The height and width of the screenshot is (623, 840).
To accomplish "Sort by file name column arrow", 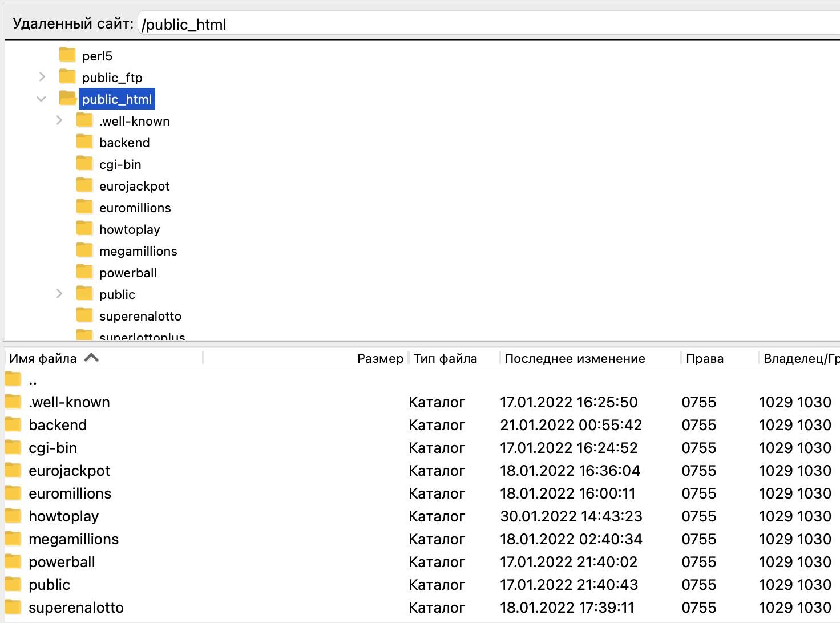I will (x=91, y=358).
